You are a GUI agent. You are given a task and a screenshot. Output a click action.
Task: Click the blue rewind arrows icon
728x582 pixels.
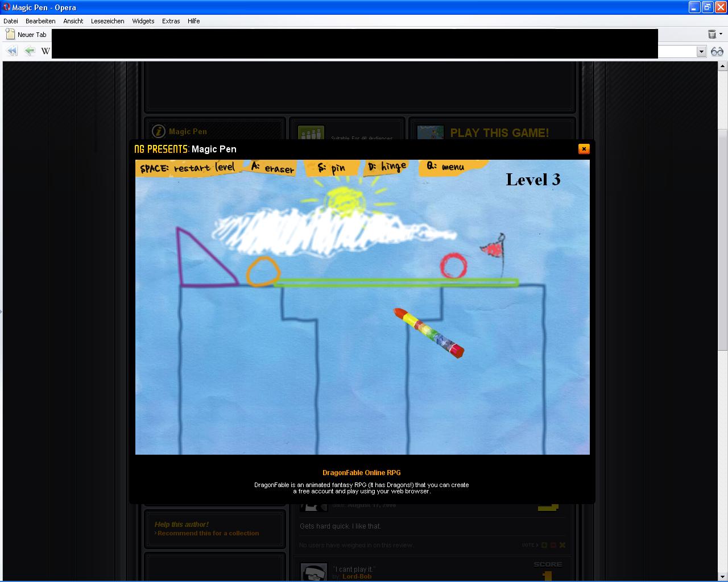12,51
